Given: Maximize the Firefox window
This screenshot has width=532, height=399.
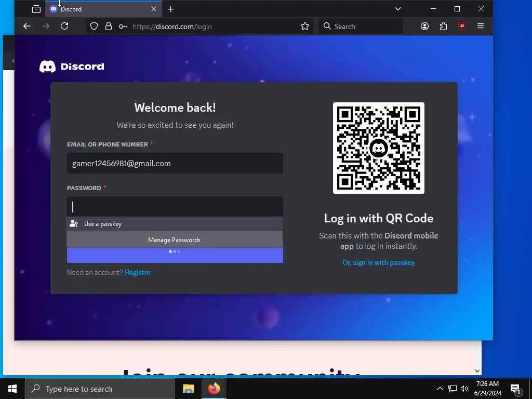Looking at the screenshot, I should click(457, 9).
